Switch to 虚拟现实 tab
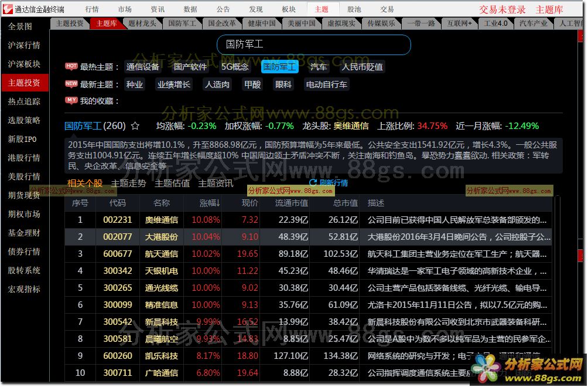This screenshot has width=588, height=387. (341, 23)
